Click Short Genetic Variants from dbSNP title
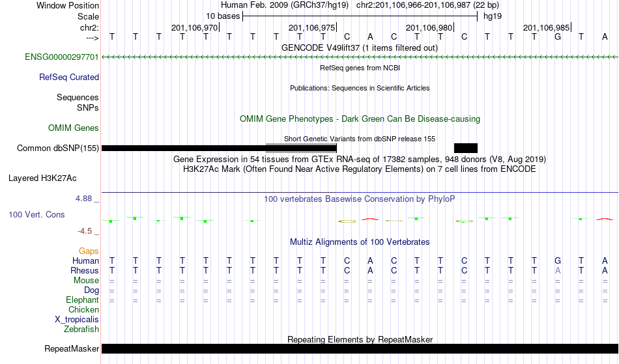This screenshot has height=364, width=619. [360, 139]
